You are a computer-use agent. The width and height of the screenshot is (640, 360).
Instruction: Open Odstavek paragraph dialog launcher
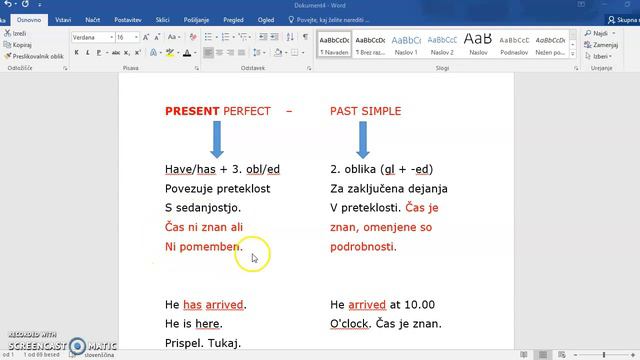tap(309, 69)
